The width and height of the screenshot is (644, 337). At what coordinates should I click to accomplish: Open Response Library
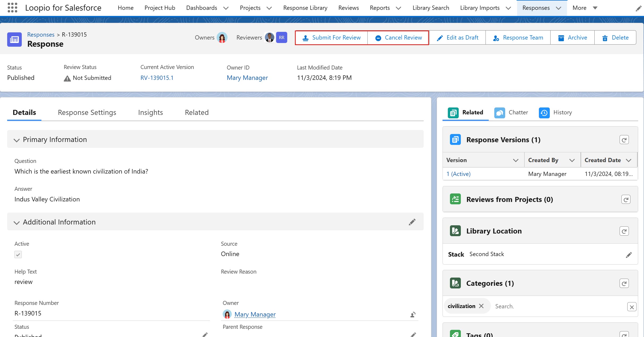pyautogui.click(x=305, y=8)
